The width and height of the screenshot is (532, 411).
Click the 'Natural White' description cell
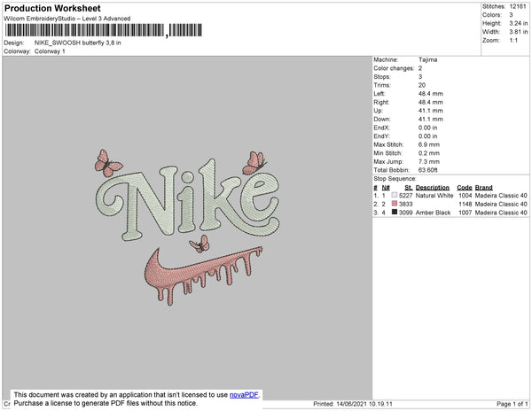(434, 196)
